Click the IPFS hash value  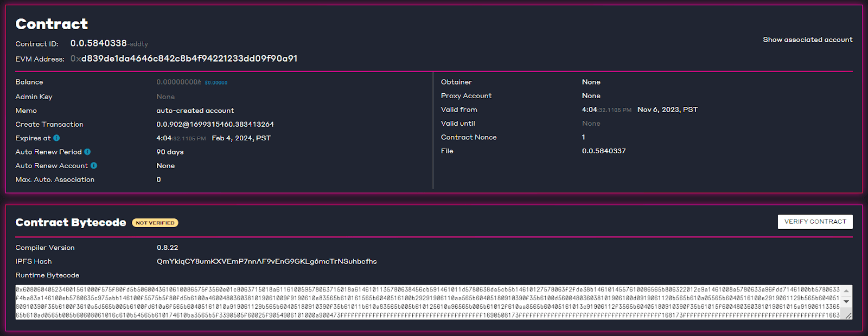point(266,261)
